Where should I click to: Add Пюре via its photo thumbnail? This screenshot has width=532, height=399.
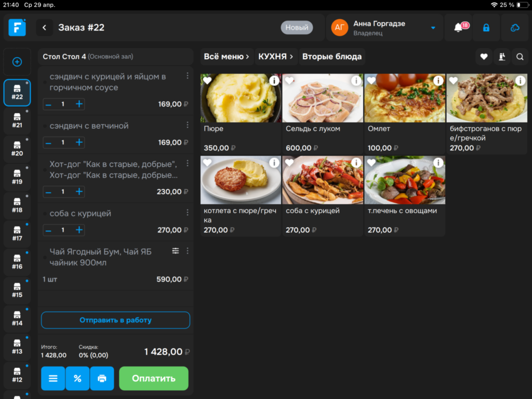coord(241,98)
